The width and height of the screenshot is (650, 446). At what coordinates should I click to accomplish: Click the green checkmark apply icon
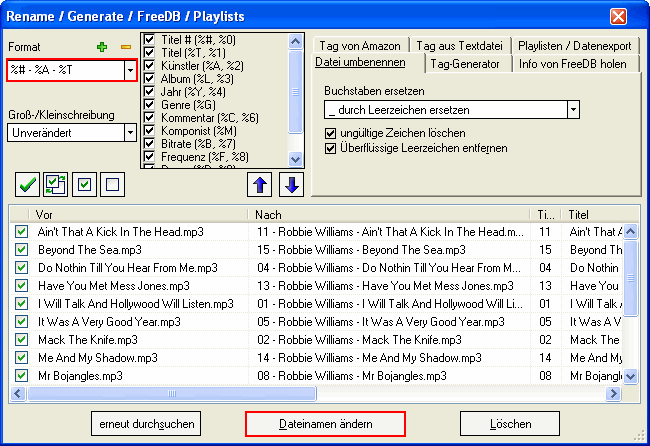click(x=27, y=184)
